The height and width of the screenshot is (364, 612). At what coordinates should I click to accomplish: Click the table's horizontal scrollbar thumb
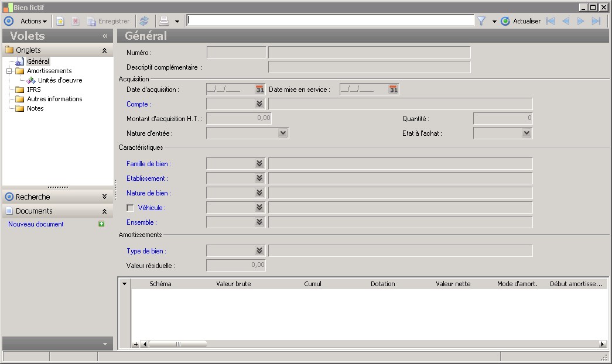point(177,344)
